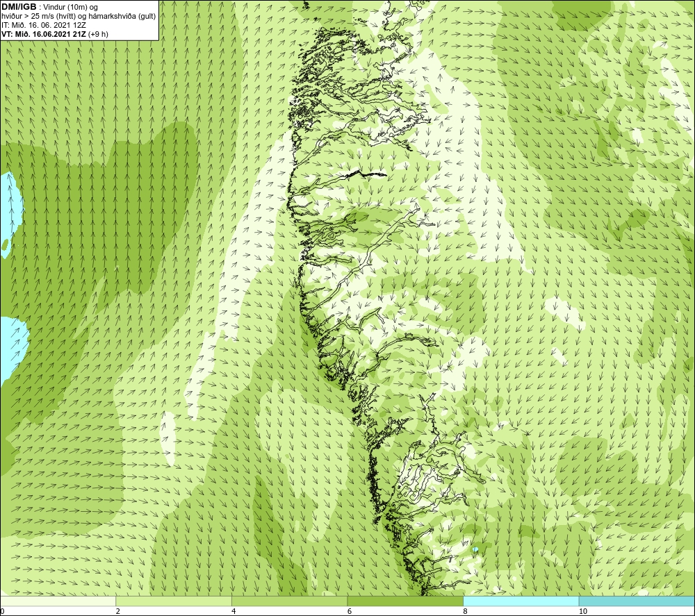Click the thick black fjord marking on map
Image resolution: width=695 pixels, height=616 pixels.
click(x=366, y=174)
